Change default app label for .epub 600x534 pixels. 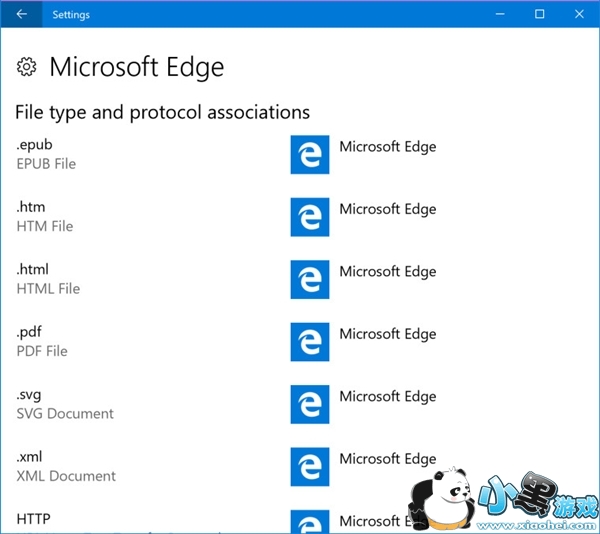tap(387, 147)
